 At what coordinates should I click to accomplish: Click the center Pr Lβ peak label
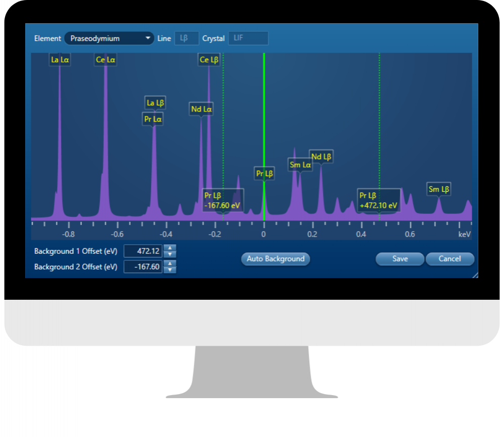click(x=264, y=174)
